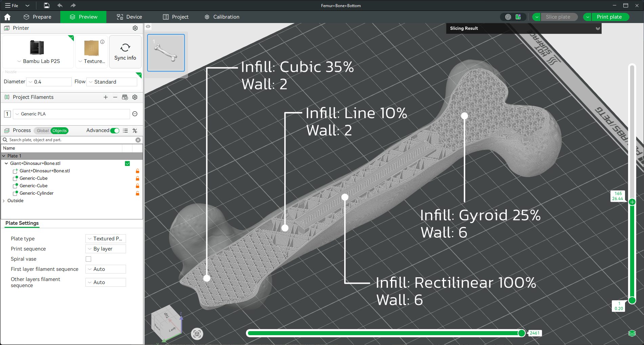Add a new project filament
Screen dimensions: 644x345
tap(106, 97)
